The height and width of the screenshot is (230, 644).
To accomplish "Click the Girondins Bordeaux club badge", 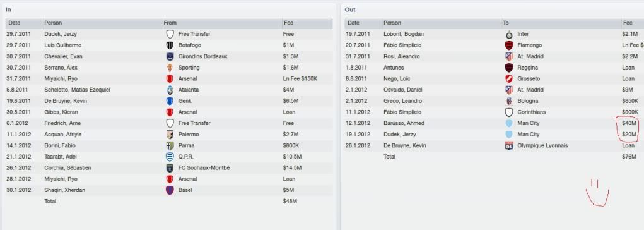I will tap(170, 56).
